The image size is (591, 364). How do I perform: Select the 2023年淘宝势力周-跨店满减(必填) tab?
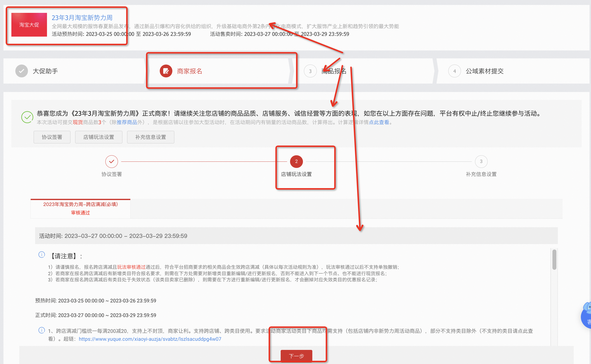click(x=80, y=208)
